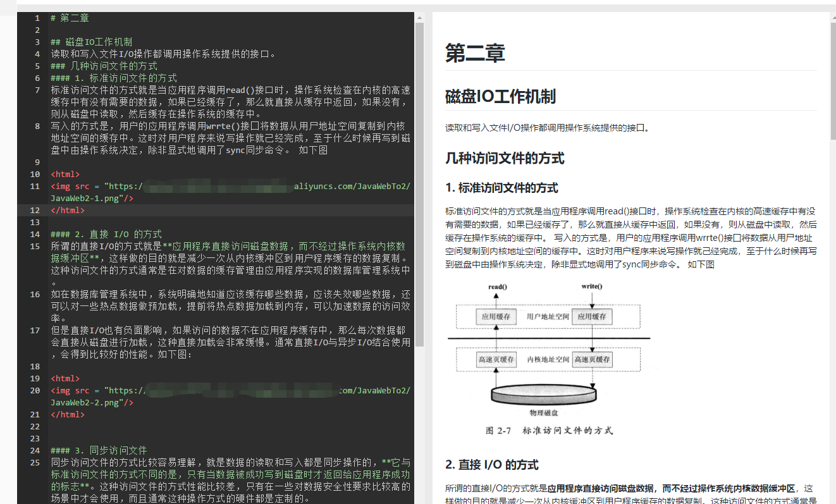Viewport: 836px width, 504px height.
Task: Click preview heading '几种访问文件的方式'
Action: (x=505, y=158)
